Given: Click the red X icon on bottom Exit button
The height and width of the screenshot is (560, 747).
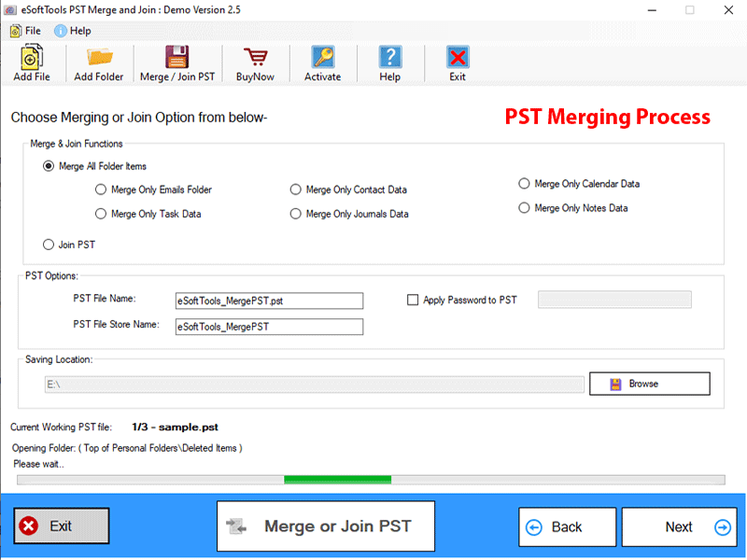Looking at the screenshot, I should 29,526.
